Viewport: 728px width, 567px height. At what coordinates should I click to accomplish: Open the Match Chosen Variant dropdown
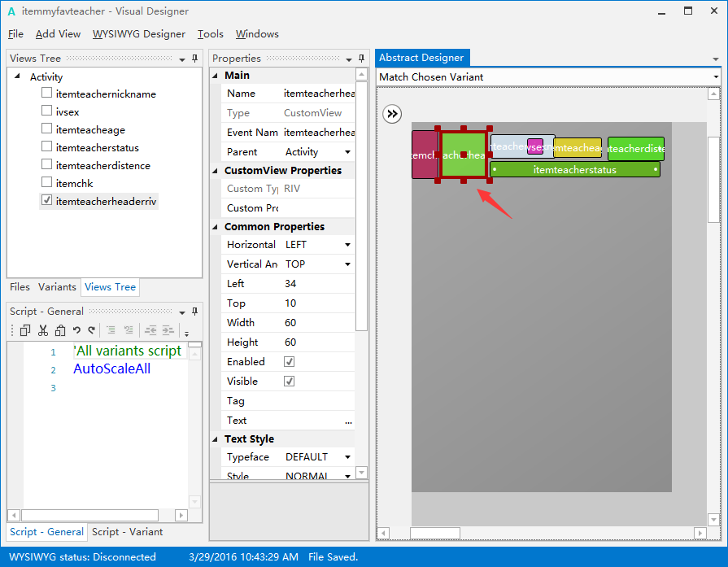pyautogui.click(x=714, y=76)
